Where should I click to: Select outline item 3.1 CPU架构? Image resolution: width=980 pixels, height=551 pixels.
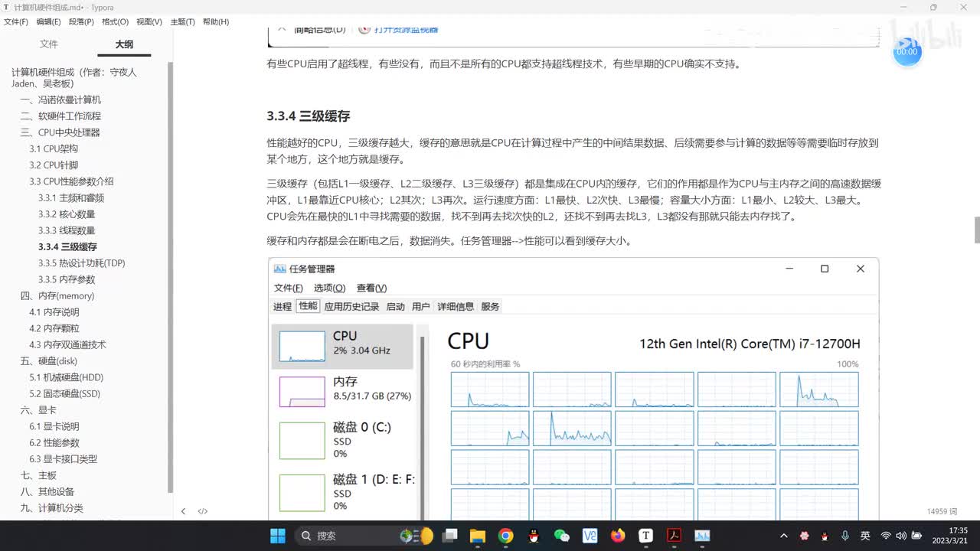pos(54,148)
